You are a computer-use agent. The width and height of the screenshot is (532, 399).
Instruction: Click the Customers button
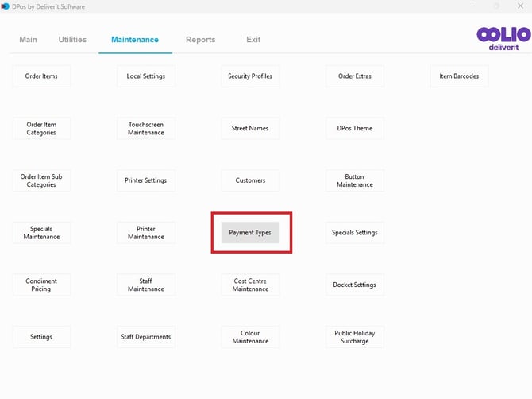coord(250,180)
